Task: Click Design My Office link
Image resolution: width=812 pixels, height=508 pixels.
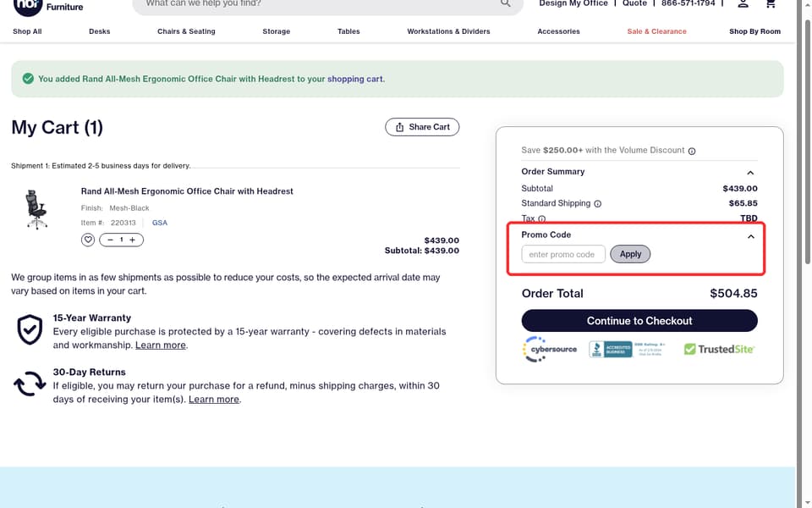Action: [x=573, y=3]
